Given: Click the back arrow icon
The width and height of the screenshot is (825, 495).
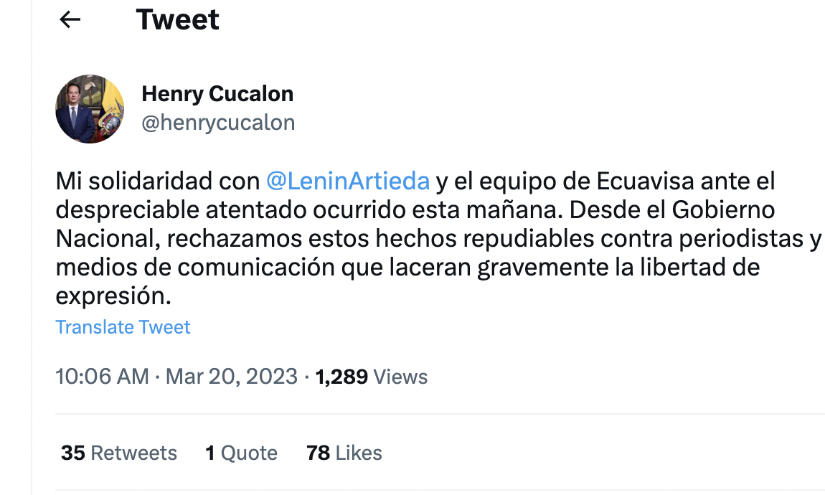Looking at the screenshot, I should (70, 20).
